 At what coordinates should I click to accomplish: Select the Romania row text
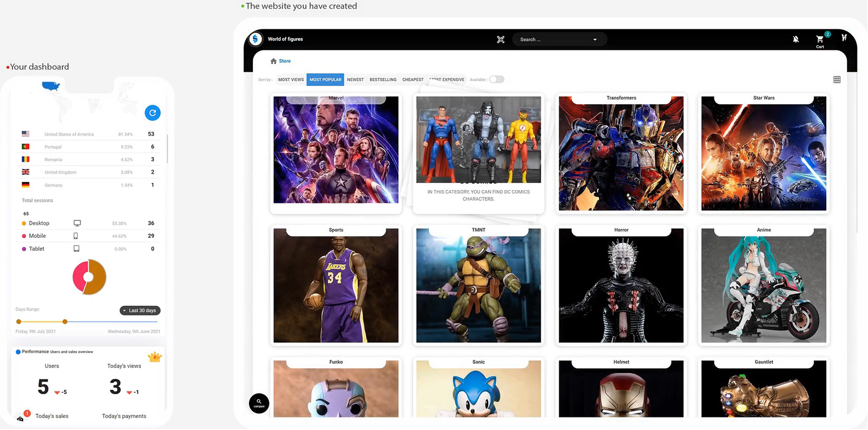pyautogui.click(x=53, y=160)
